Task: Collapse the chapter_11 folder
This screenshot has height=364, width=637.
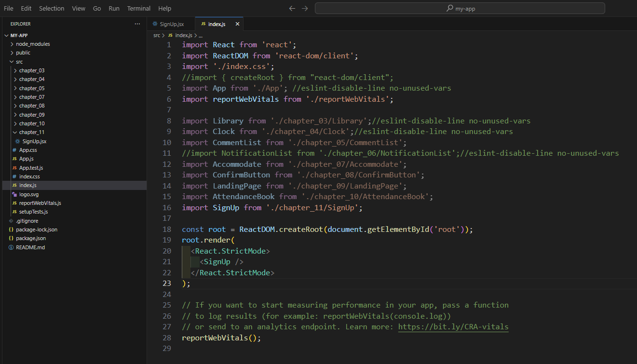Action: [x=31, y=132]
